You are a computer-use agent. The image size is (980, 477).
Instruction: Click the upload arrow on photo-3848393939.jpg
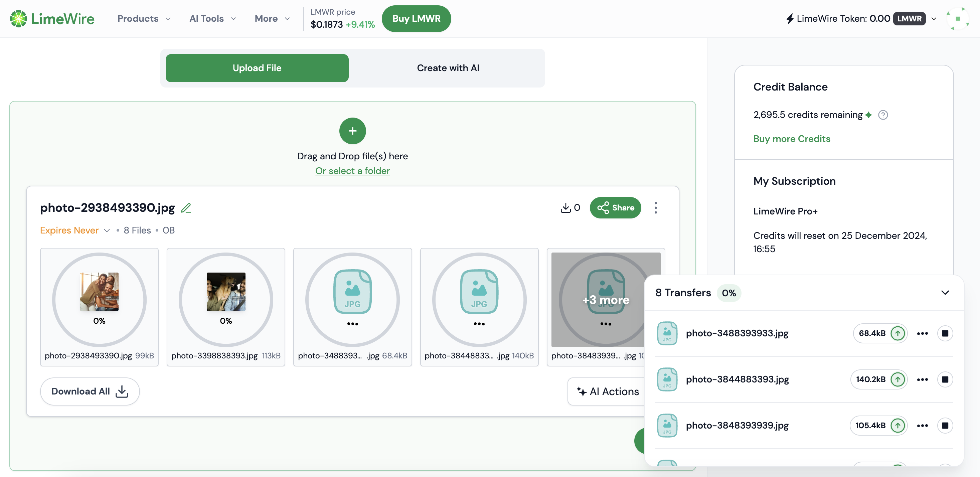click(898, 426)
